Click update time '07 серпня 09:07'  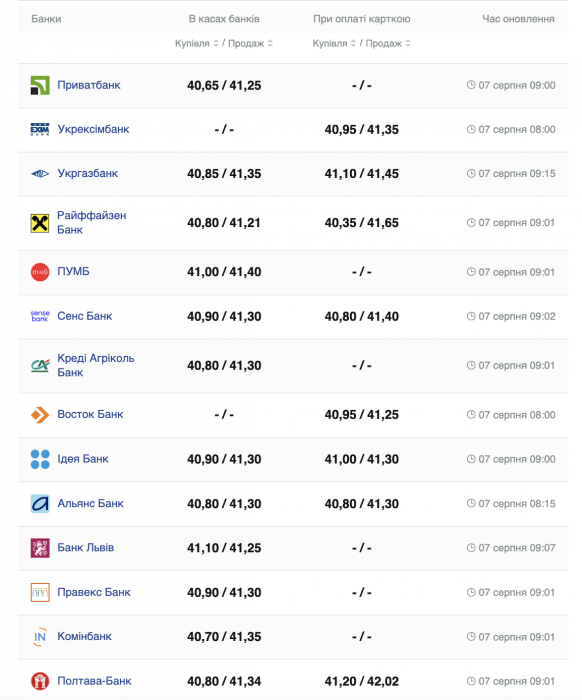[517, 548]
